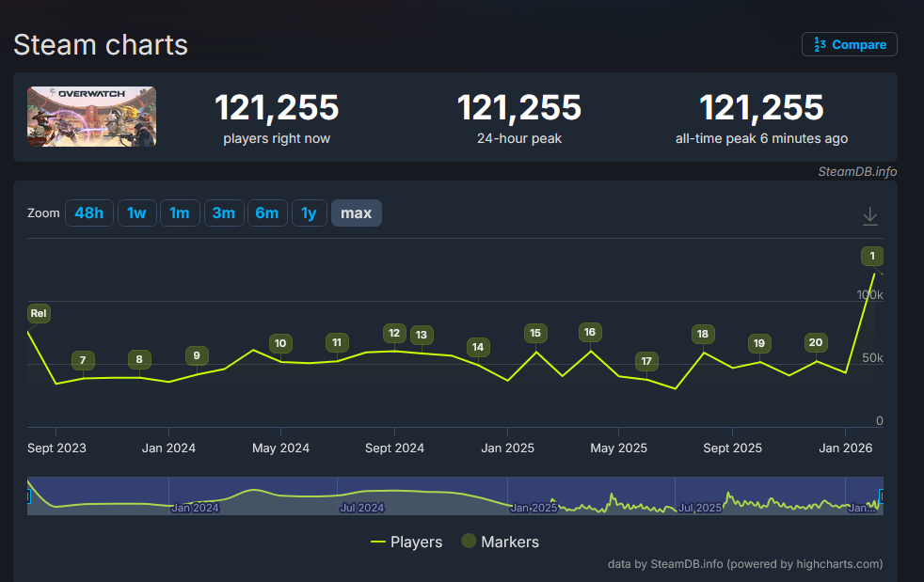Toggle the Players series in legend

pyautogui.click(x=406, y=542)
